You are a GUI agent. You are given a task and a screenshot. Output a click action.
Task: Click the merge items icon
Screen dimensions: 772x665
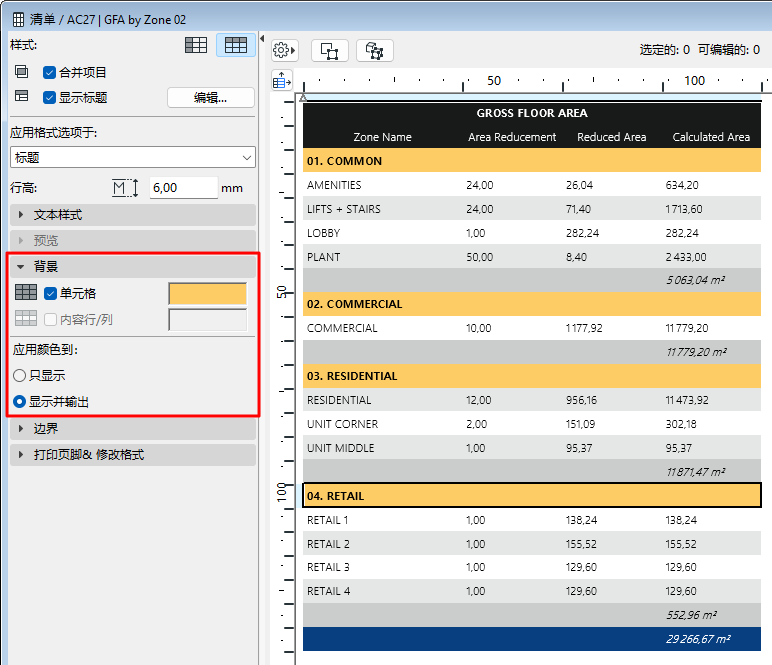(21, 72)
